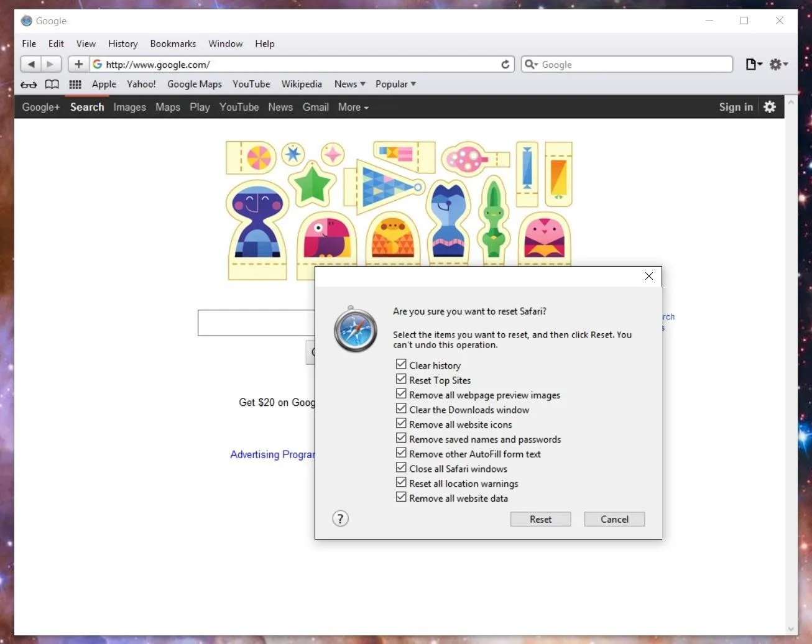812x644 pixels.
Task: Open the Google Maps bookmark
Action: tap(195, 84)
